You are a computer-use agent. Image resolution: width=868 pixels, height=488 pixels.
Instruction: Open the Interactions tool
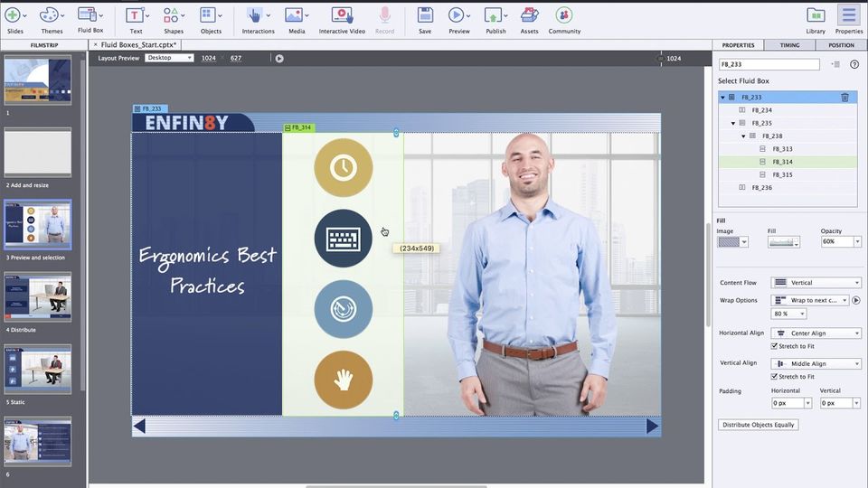[258, 20]
